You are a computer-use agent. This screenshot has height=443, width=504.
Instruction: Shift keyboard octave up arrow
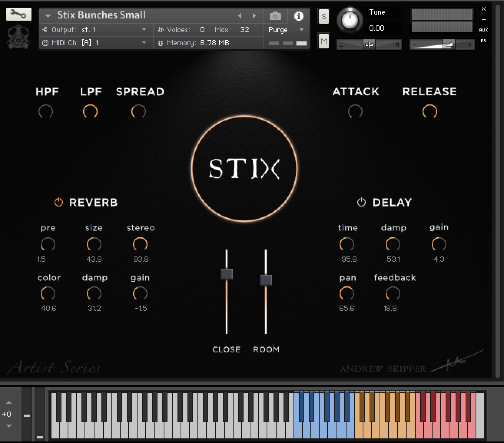click(x=9, y=403)
